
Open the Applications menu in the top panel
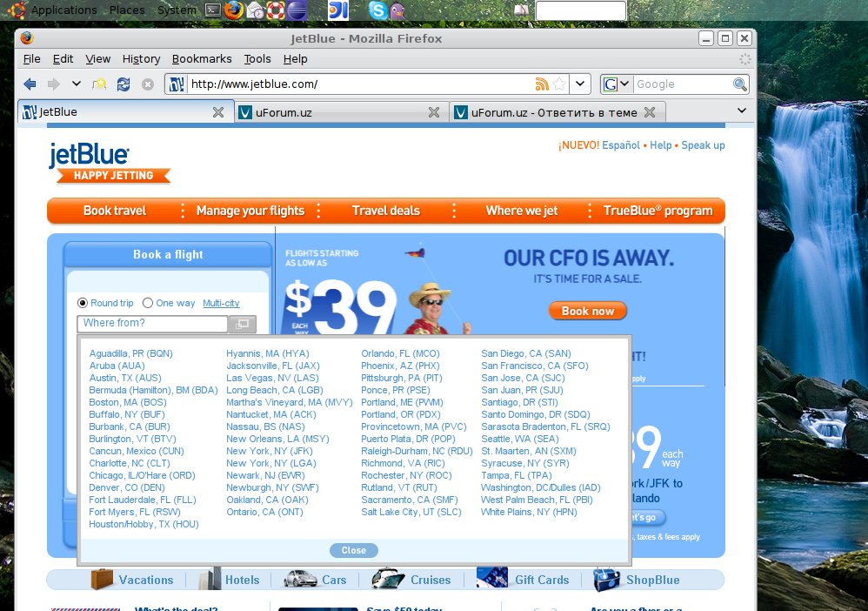click(63, 10)
